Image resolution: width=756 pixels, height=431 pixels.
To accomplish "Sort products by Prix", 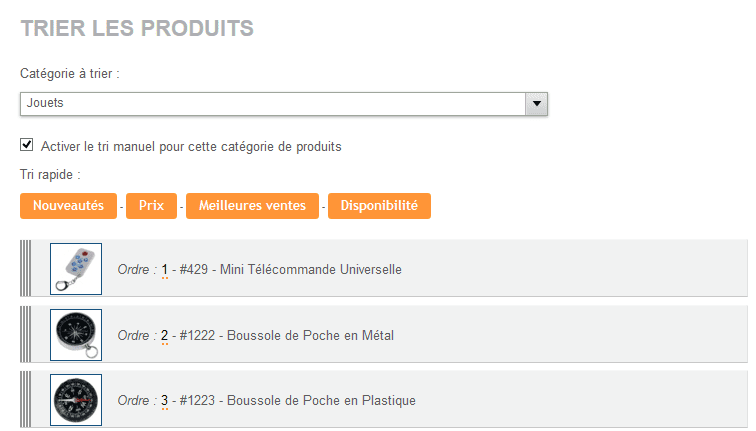I will click(x=151, y=206).
